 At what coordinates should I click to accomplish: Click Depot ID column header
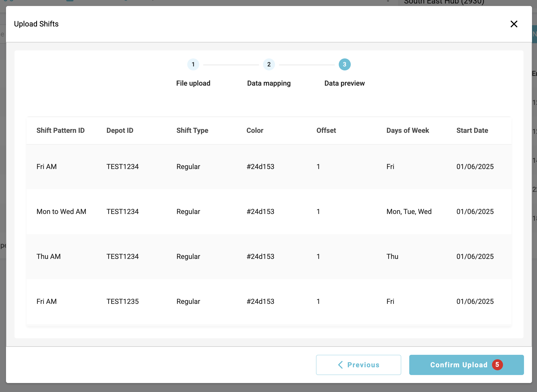(x=120, y=130)
